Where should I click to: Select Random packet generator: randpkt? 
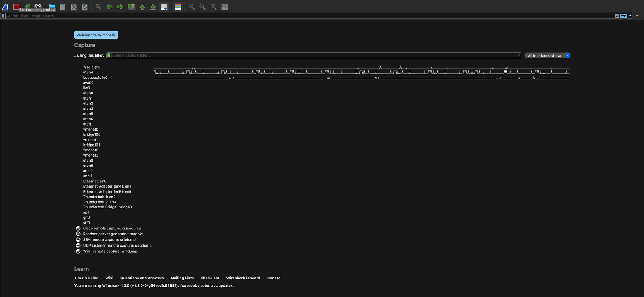[x=113, y=234]
